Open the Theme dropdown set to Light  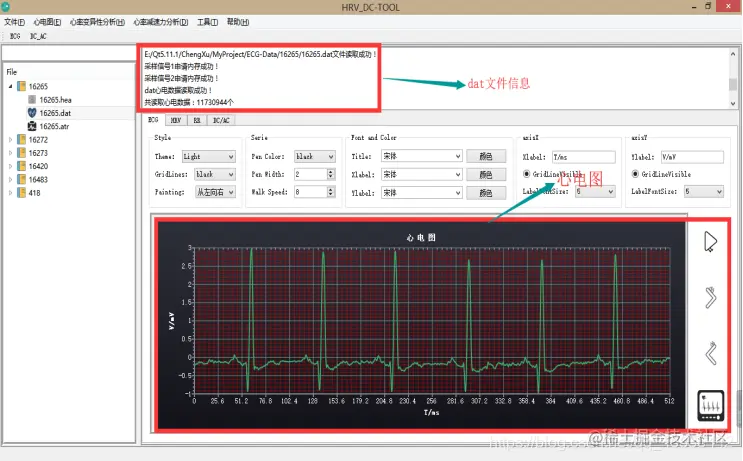click(208, 156)
